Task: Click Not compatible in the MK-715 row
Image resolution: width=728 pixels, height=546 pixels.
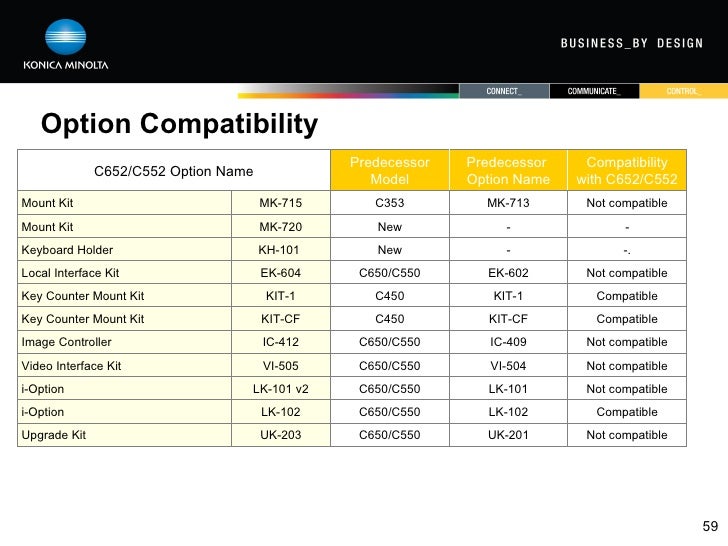Action: click(627, 203)
